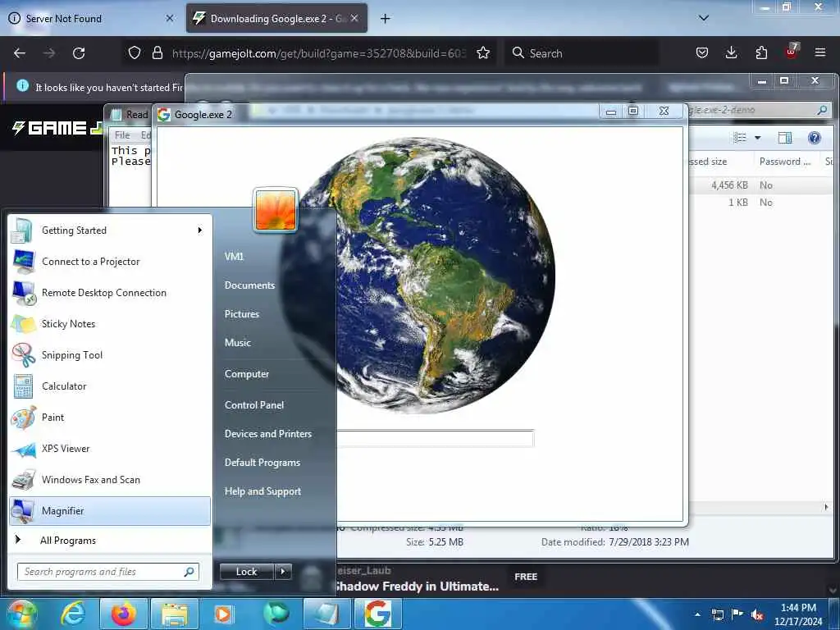Open shutdown options arrow next to Lock
The width and height of the screenshot is (840, 630).
(x=283, y=572)
